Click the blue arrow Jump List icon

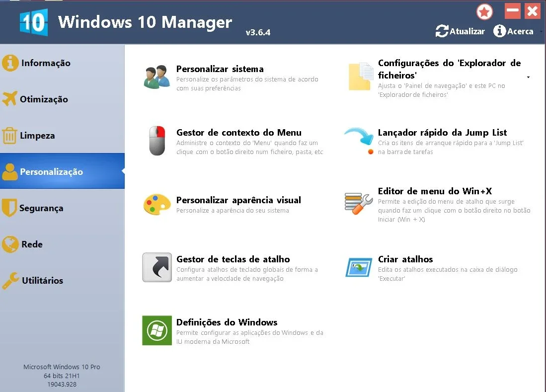pos(359,140)
